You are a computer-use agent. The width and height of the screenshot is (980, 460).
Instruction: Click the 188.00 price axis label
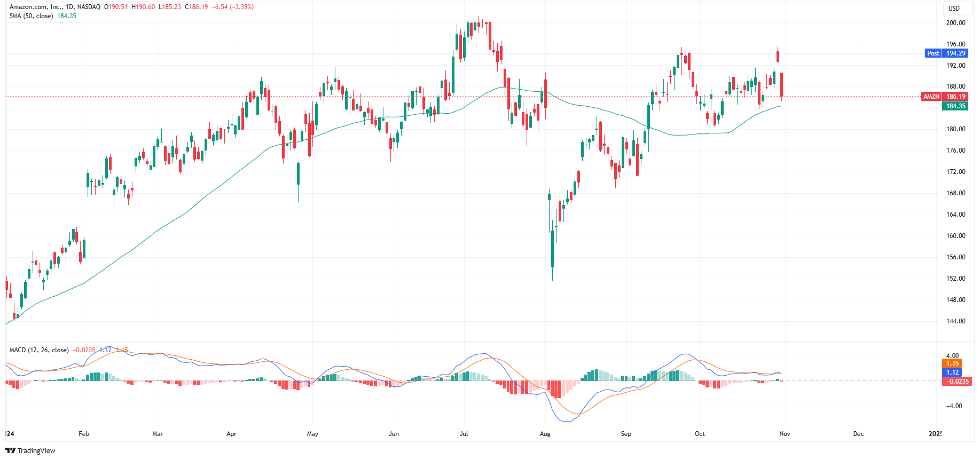click(955, 86)
